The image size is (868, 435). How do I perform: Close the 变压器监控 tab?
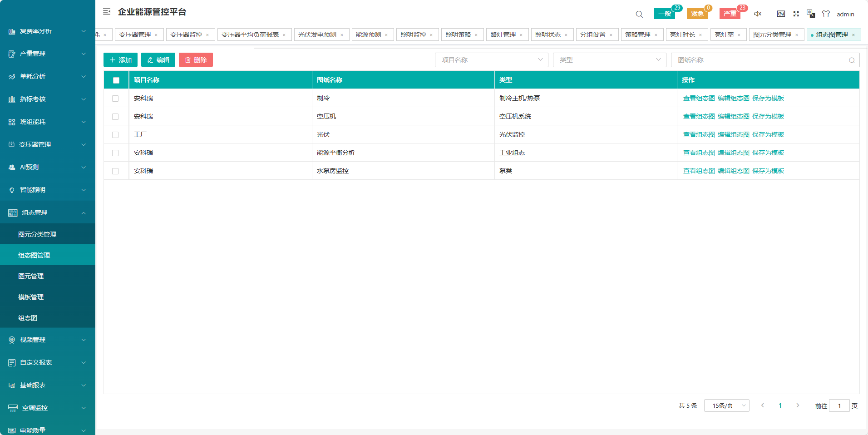[x=207, y=35]
